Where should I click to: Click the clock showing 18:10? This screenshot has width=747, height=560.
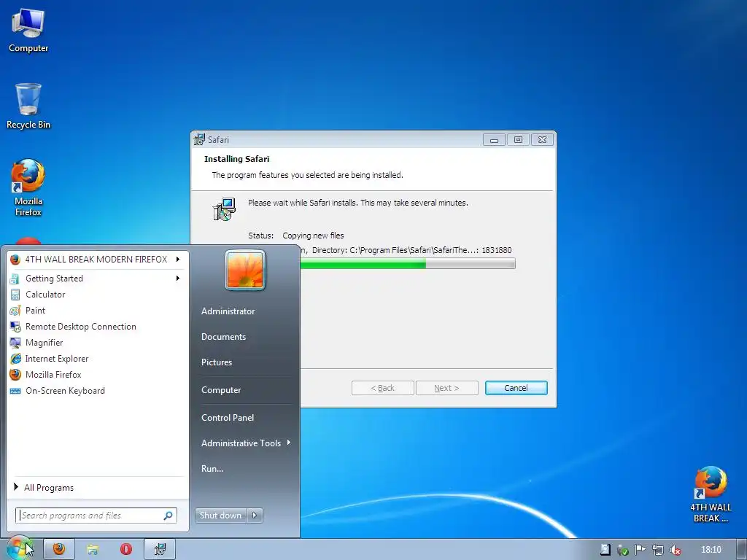[x=711, y=550]
